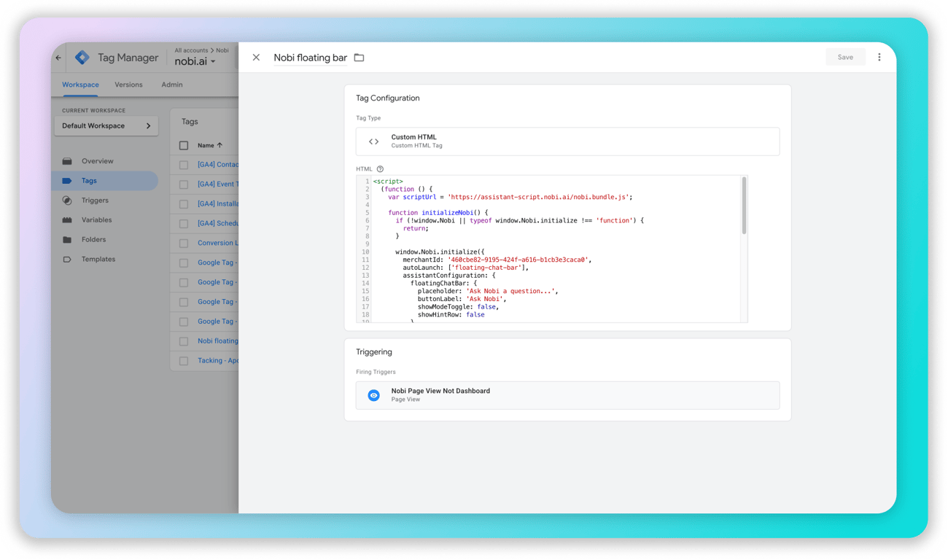Screen dimensions: 948x560
Task: Switch to the Workspace tab
Action: pos(80,85)
